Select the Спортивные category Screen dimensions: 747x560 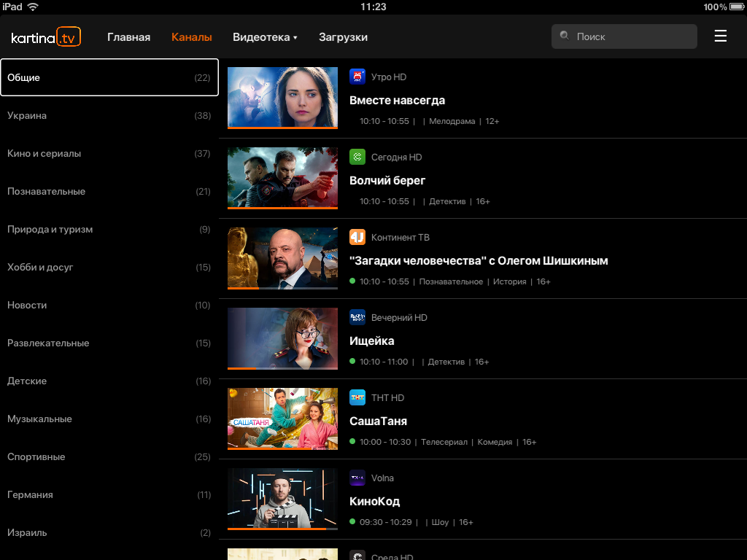(109, 456)
